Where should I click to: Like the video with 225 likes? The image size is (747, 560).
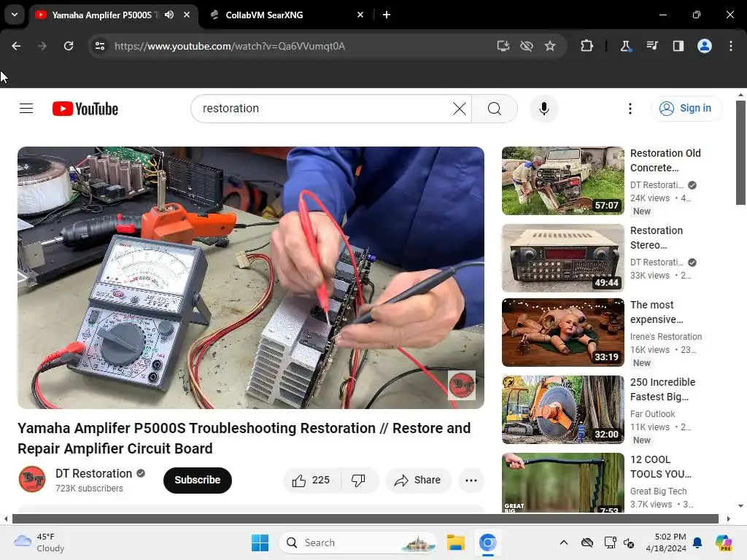[x=311, y=480]
